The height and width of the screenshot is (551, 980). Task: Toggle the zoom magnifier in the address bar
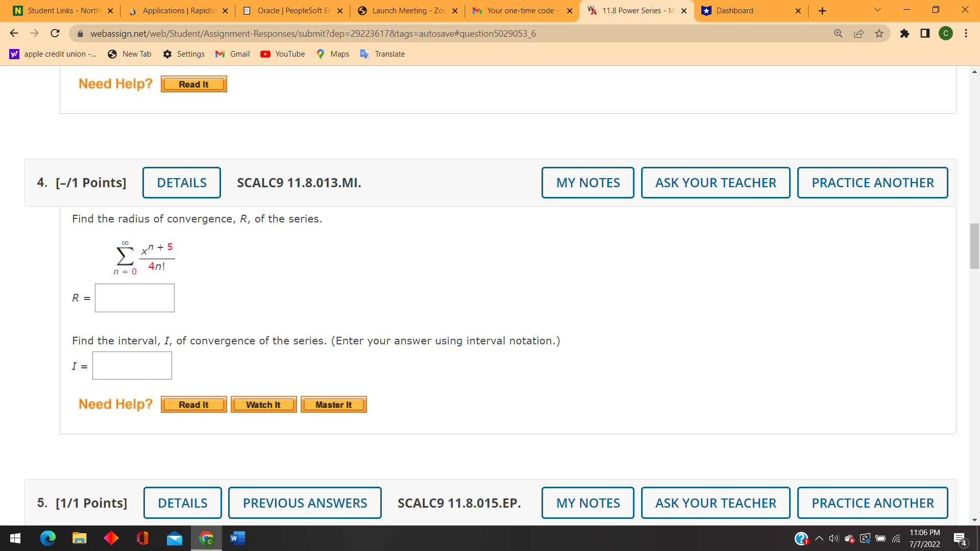click(838, 33)
